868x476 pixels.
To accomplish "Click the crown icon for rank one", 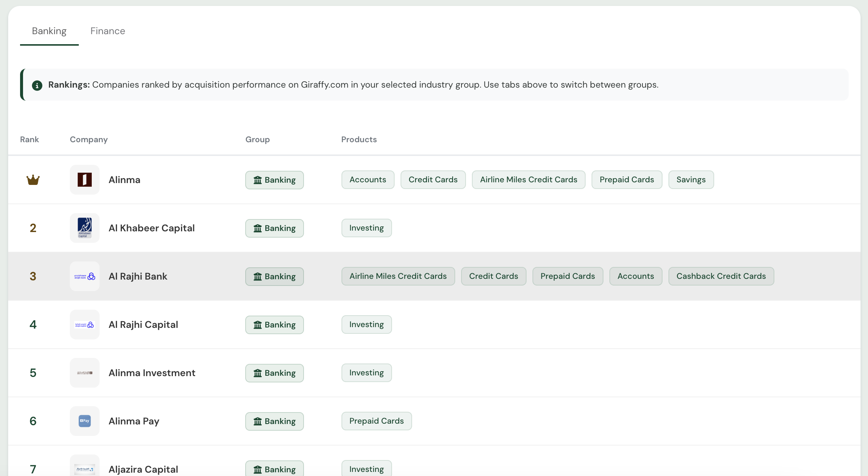I will 33,180.
